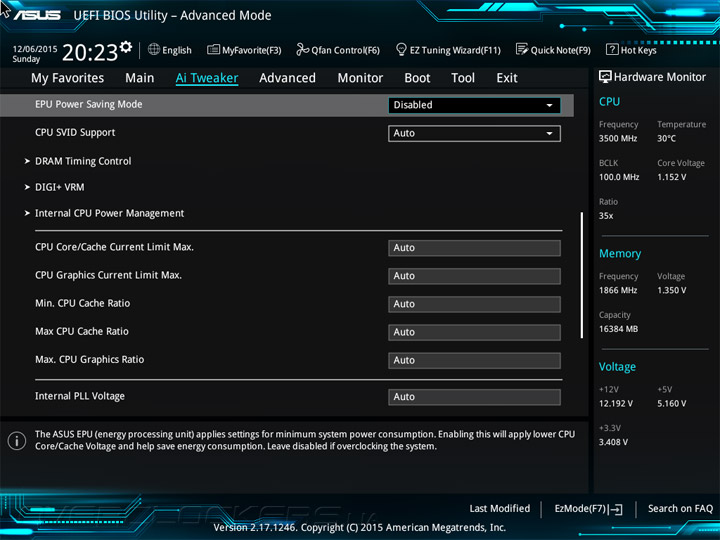Open Quick Note(F9)
This screenshot has height=540, width=720.
pyautogui.click(x=561, y=50)
